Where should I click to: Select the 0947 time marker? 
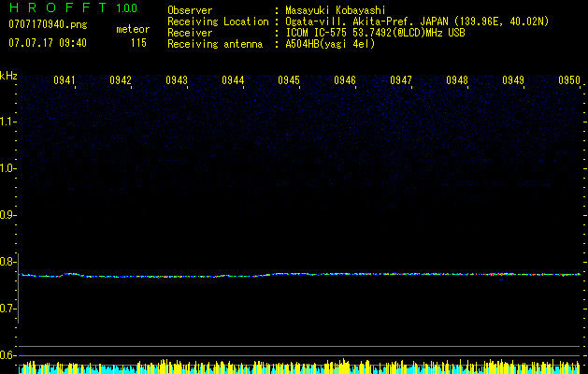(401, 80)
